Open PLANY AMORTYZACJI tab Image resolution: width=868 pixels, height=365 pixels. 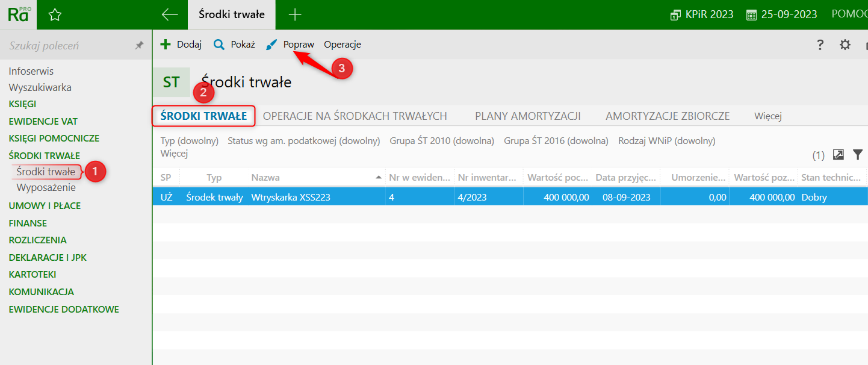527,116
